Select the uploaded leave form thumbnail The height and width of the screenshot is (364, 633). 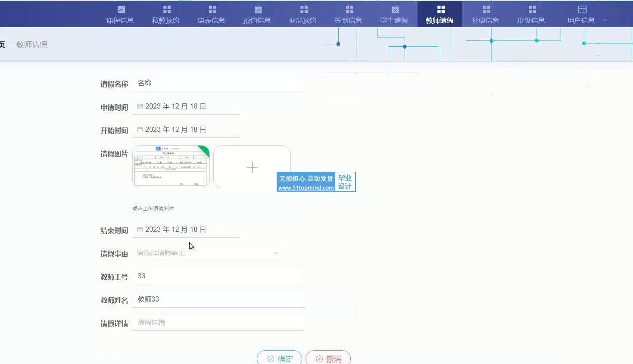171,167
